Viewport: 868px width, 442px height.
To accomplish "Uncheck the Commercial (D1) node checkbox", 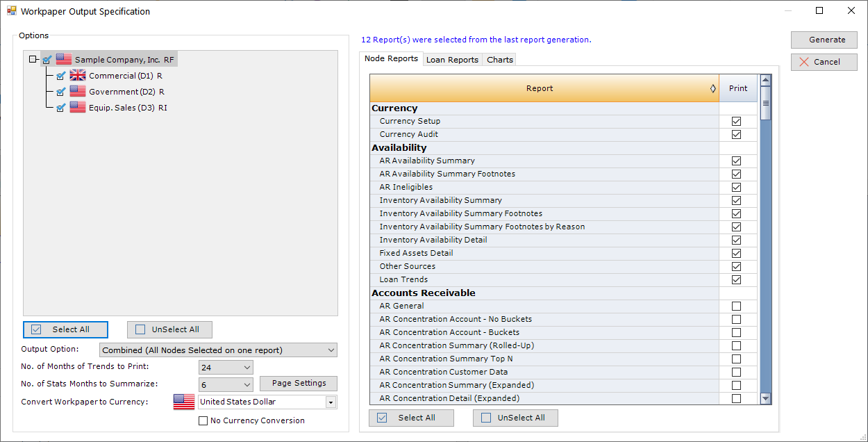I will tap(60, 76).
